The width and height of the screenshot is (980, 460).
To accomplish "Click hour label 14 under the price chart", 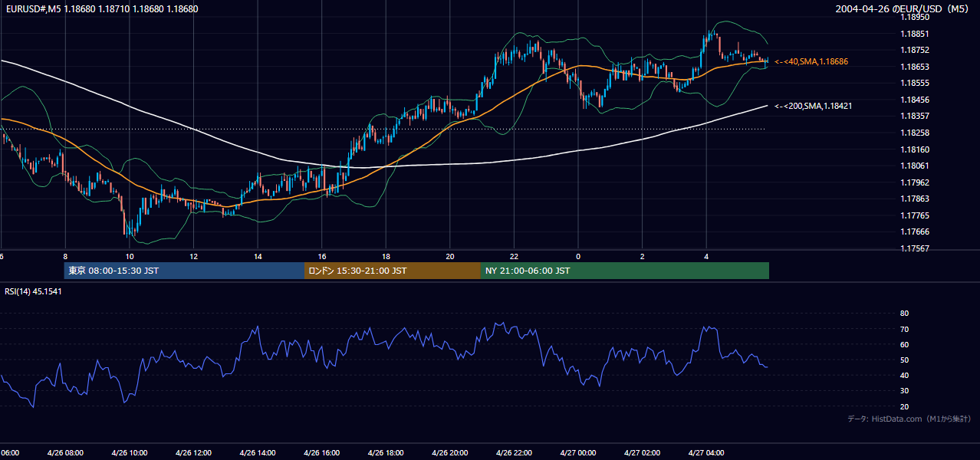I will click(258, 256).
